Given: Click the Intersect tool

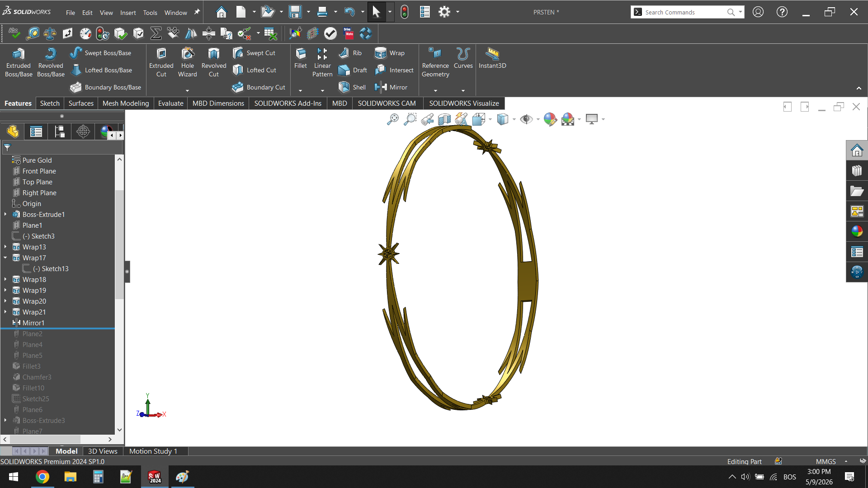Looking at the screenshot, I should click(x=394, y=70).
